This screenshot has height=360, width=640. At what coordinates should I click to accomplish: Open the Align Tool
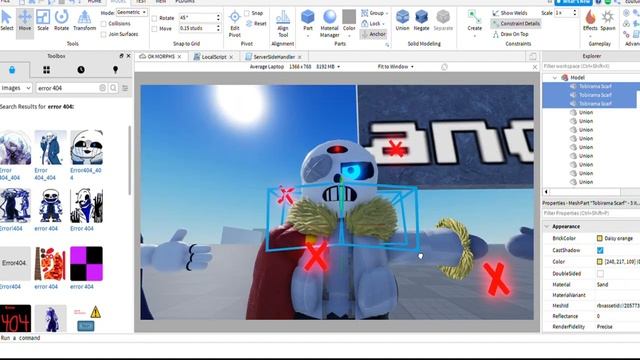pos(283,24)
